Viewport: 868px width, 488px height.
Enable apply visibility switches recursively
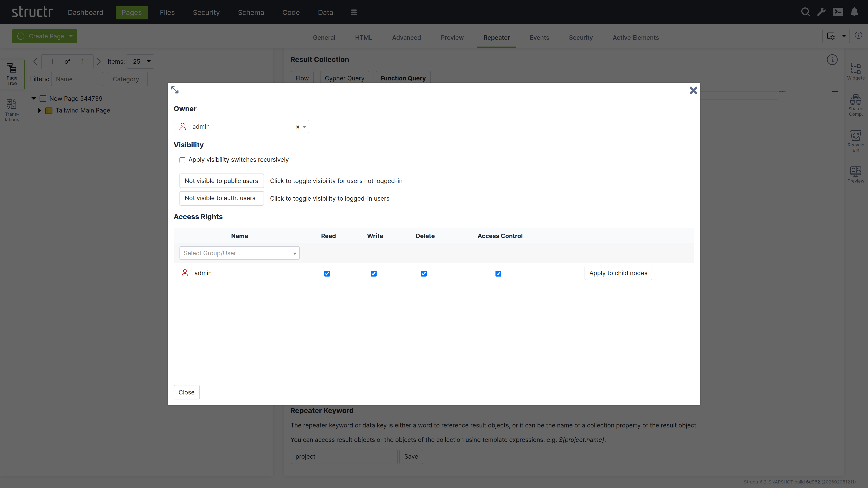point(182,160)
